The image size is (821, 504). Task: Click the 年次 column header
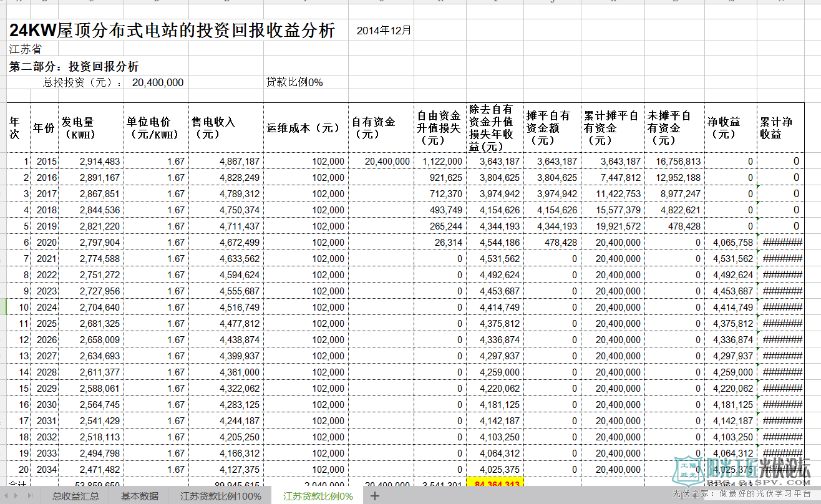click(19, 128)
